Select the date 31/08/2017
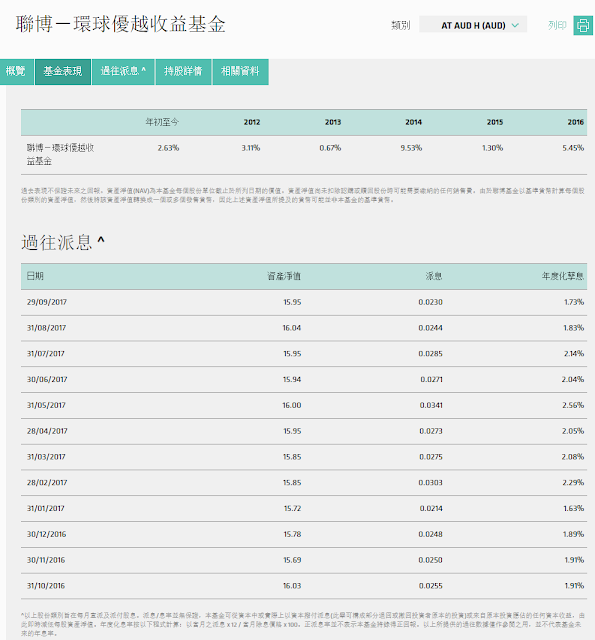Image resolution: width=595 pixels, height=640 pixels. (x=47, y=328)
